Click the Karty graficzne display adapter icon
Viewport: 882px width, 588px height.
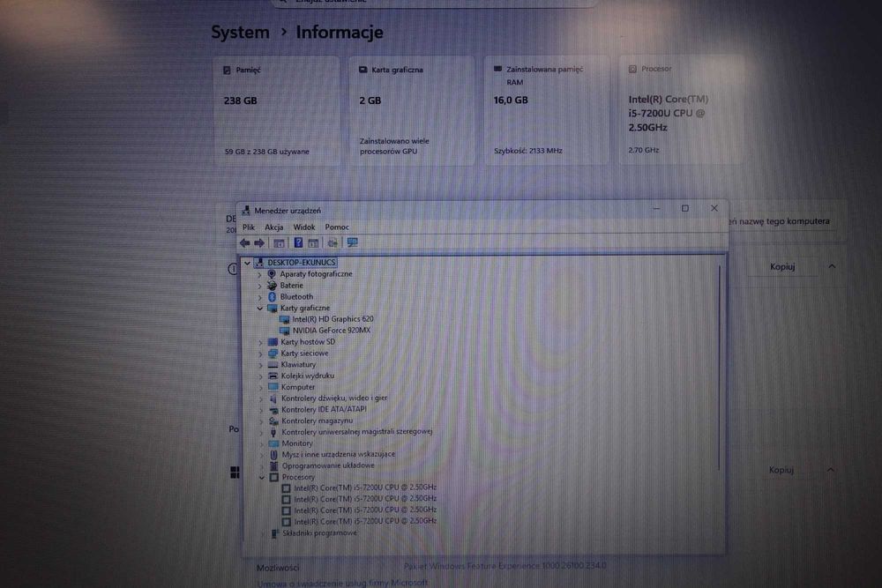click(x=273, y=308)
